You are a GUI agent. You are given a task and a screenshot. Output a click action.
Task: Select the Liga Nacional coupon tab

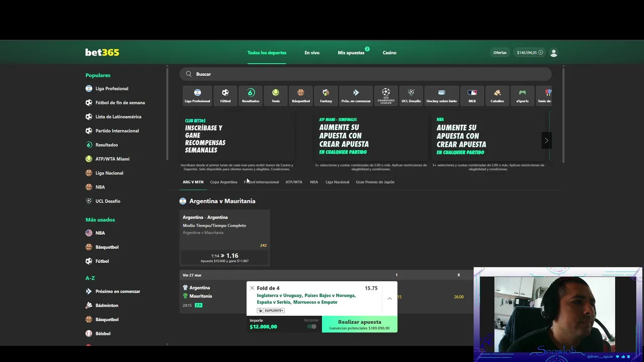pos(337,182)
